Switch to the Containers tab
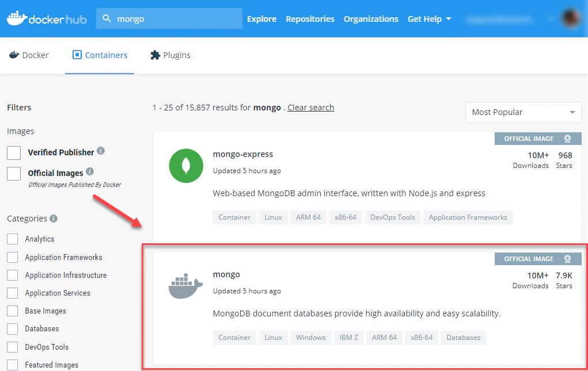Screen dimensions: 588x371 click(x=100, y=55)
